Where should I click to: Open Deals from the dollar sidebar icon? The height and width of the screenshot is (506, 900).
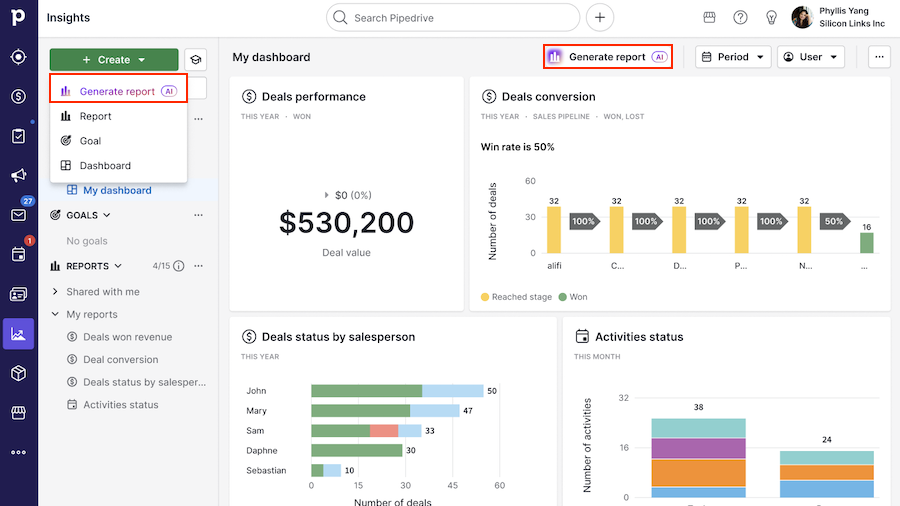tap(18, 97)
